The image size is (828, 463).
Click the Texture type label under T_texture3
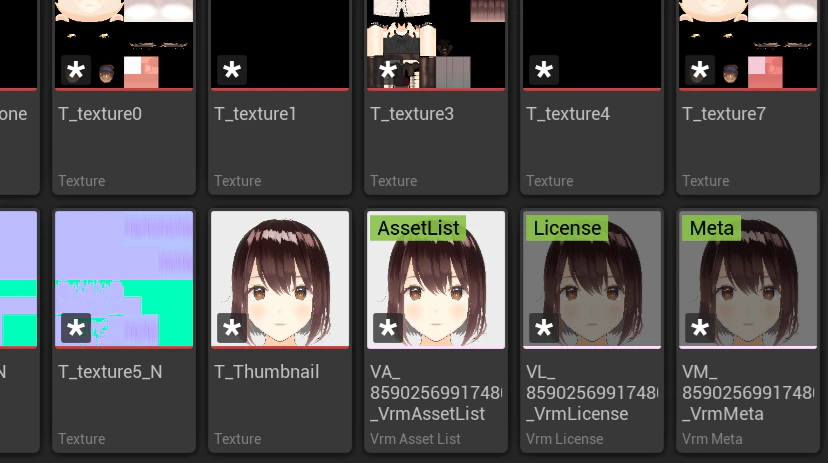pos(393,181)
